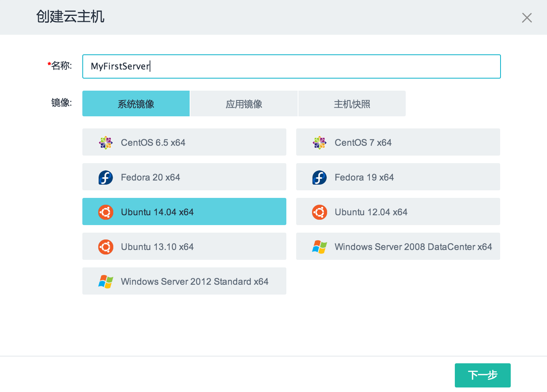Click the 创建云主机 dialog title
The width and height of the screenshot is (547, 392).
tap(70, 17)
